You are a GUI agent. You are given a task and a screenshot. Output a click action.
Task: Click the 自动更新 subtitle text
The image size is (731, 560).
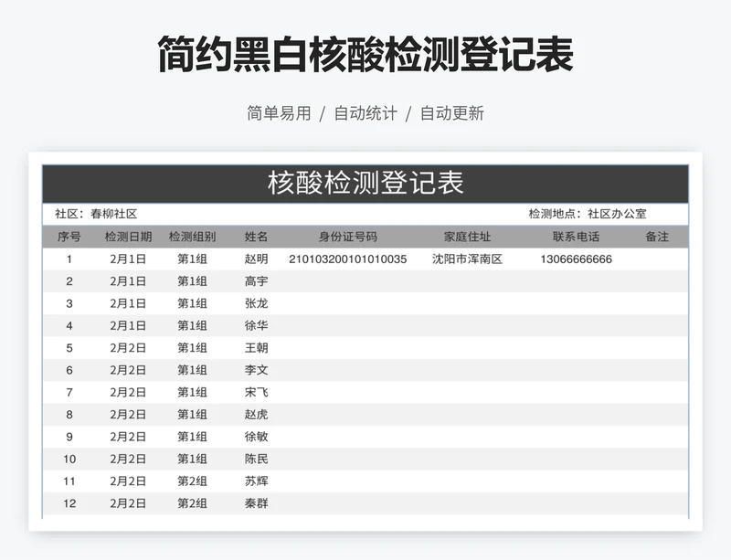pos(452,113)
